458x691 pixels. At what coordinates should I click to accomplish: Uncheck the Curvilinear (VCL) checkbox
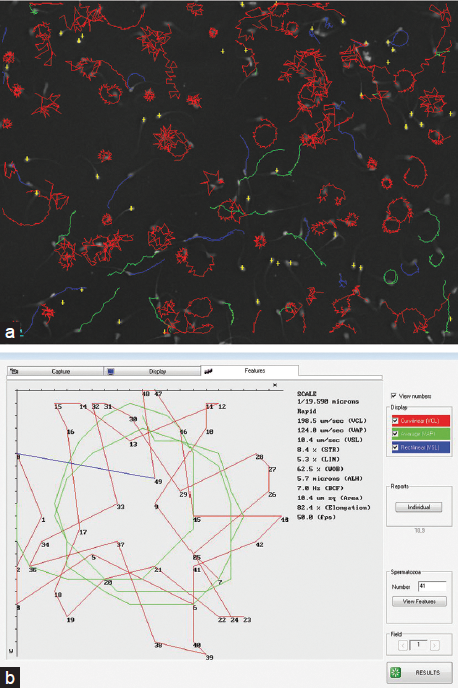(395, 421)
